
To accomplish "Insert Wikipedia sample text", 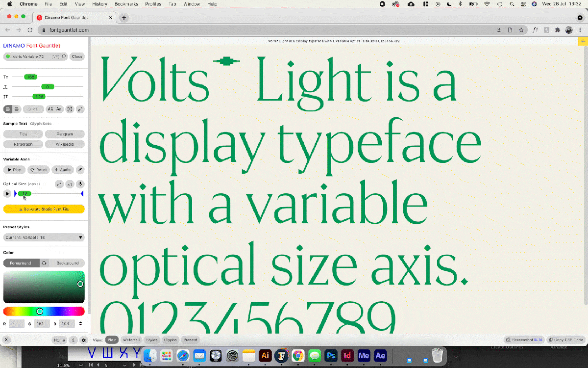I will (x=65, y=144).
